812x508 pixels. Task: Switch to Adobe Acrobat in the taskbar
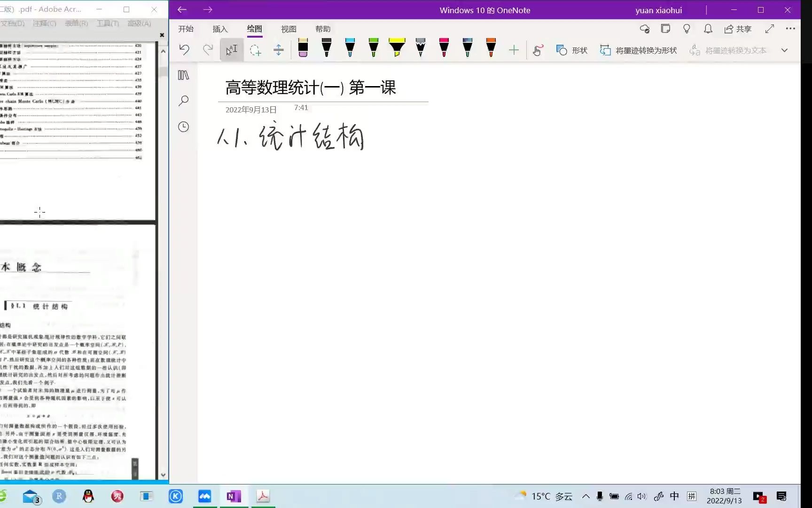click(x=263, y=496)
